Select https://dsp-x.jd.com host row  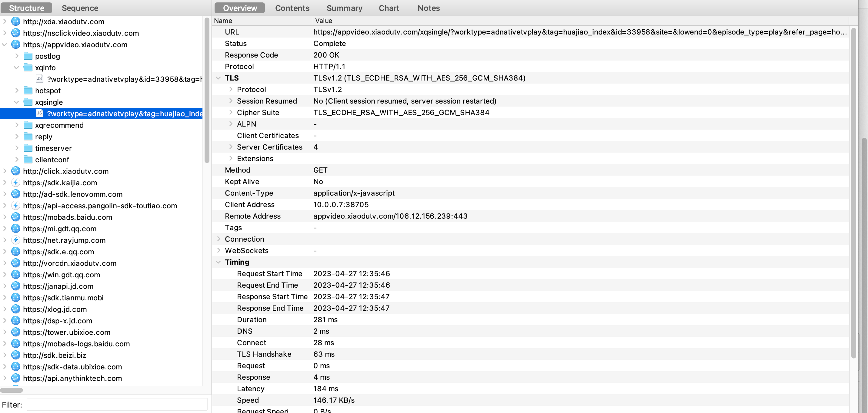pyautogui.click(x=57, y=321)
